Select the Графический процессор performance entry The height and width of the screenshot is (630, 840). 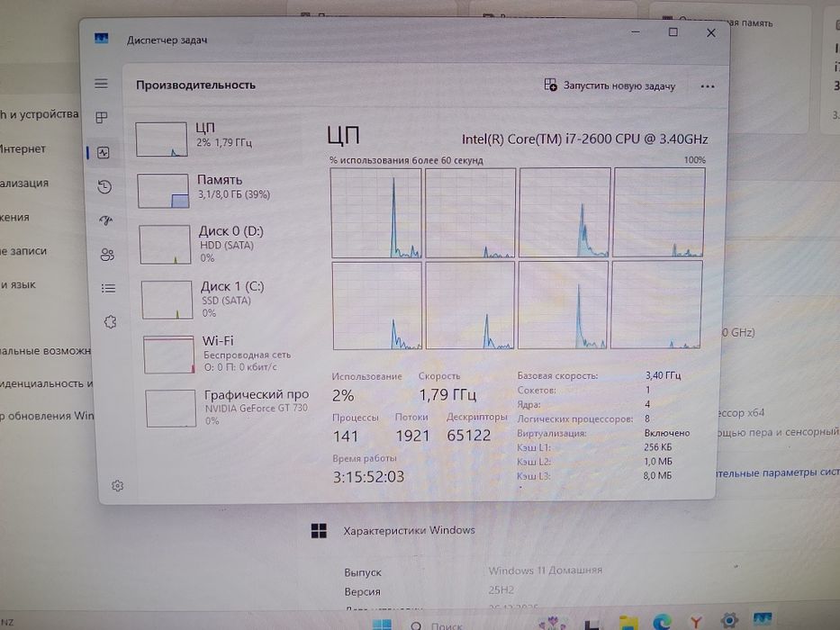228,408
